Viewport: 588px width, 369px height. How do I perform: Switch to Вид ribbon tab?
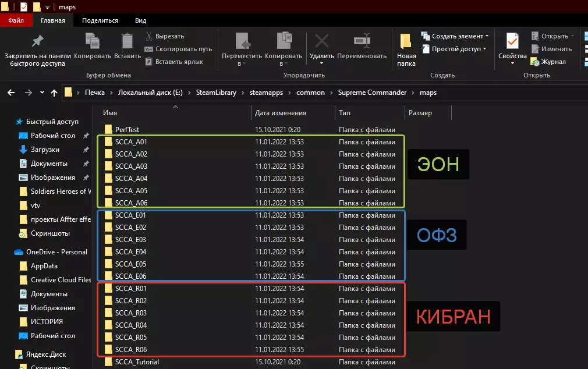point(141,20)
